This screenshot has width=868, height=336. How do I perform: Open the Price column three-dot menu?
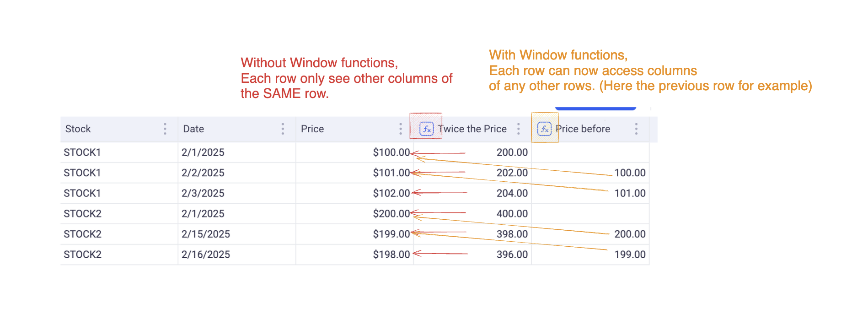click(x=401, y=129)
